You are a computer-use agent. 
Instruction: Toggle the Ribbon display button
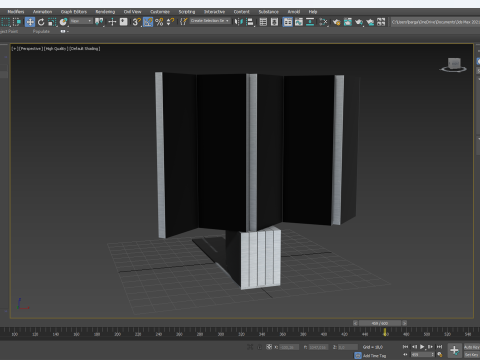288,22
